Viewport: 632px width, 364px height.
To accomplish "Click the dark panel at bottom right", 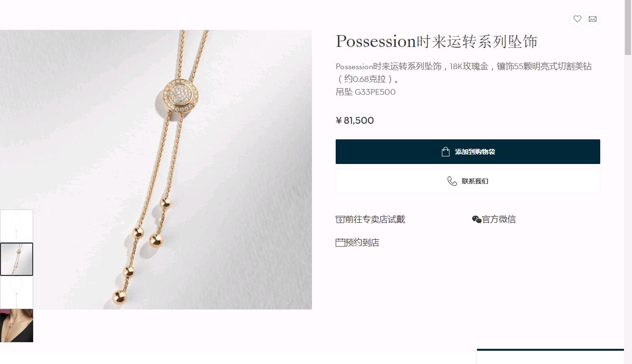I will click(550, 356).
